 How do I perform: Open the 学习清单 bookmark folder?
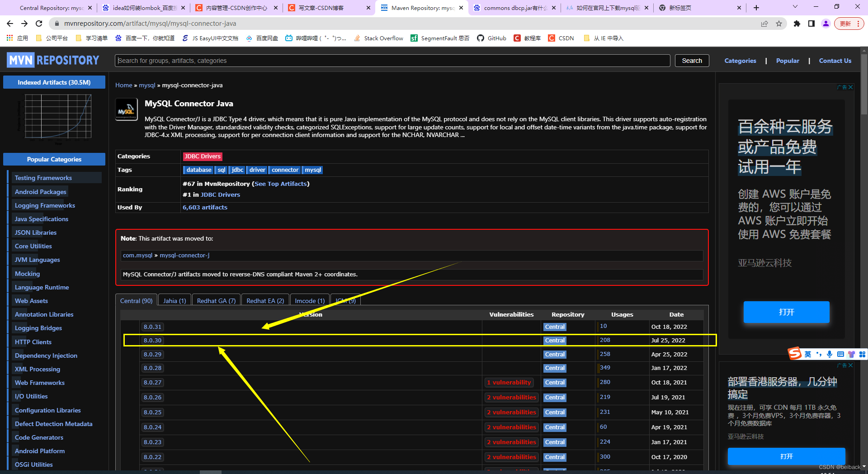[x=92, y=38]
